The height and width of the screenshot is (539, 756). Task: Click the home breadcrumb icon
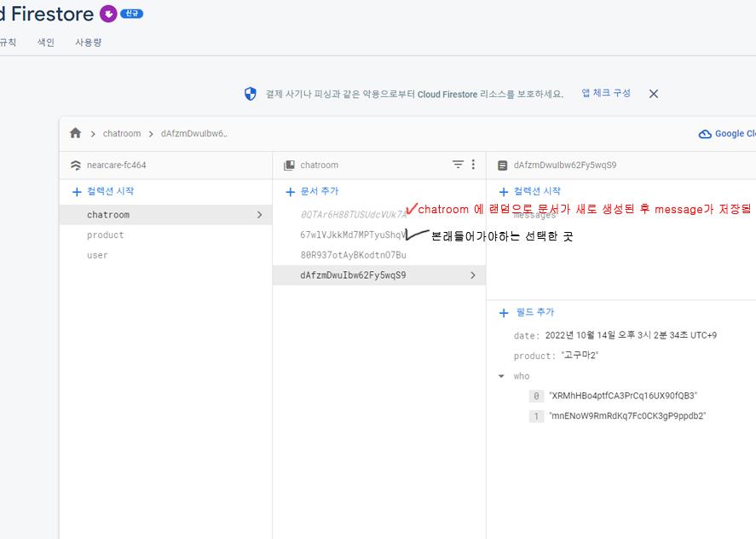(x=76, y=133)
